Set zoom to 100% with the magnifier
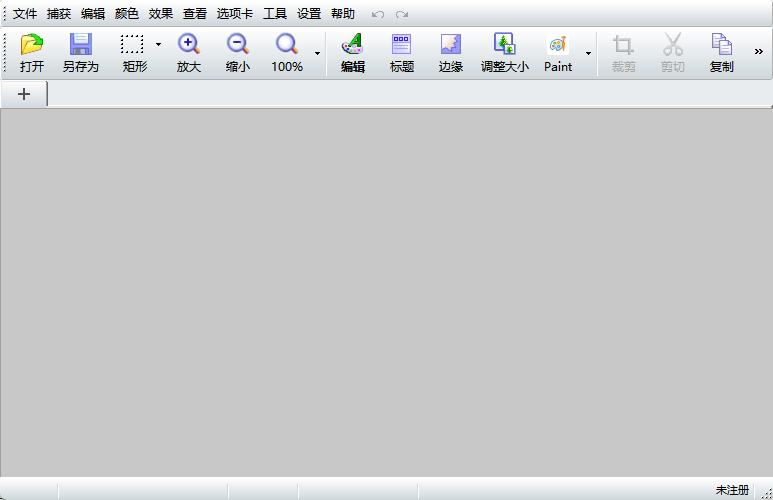 pos(287,53)
